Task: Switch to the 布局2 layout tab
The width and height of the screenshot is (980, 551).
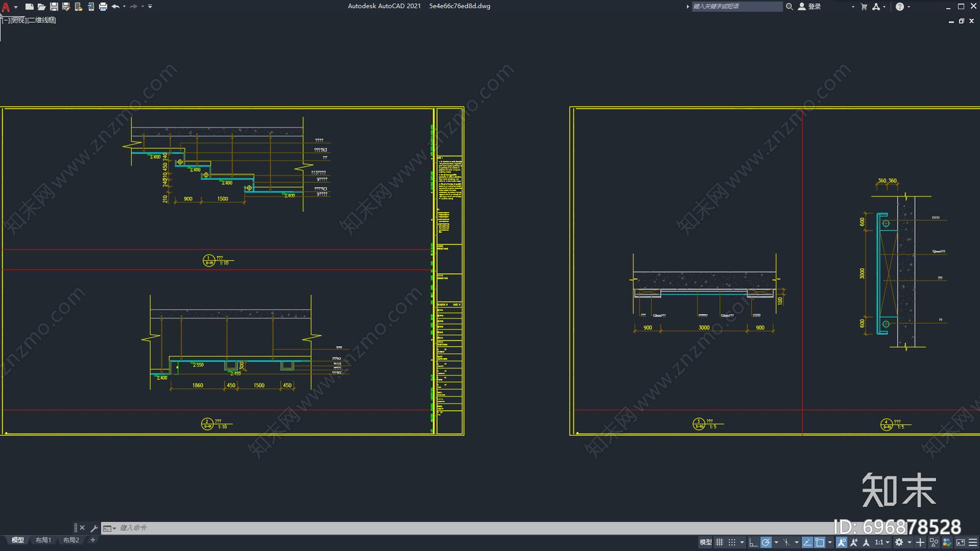Action: click(71, 540)
